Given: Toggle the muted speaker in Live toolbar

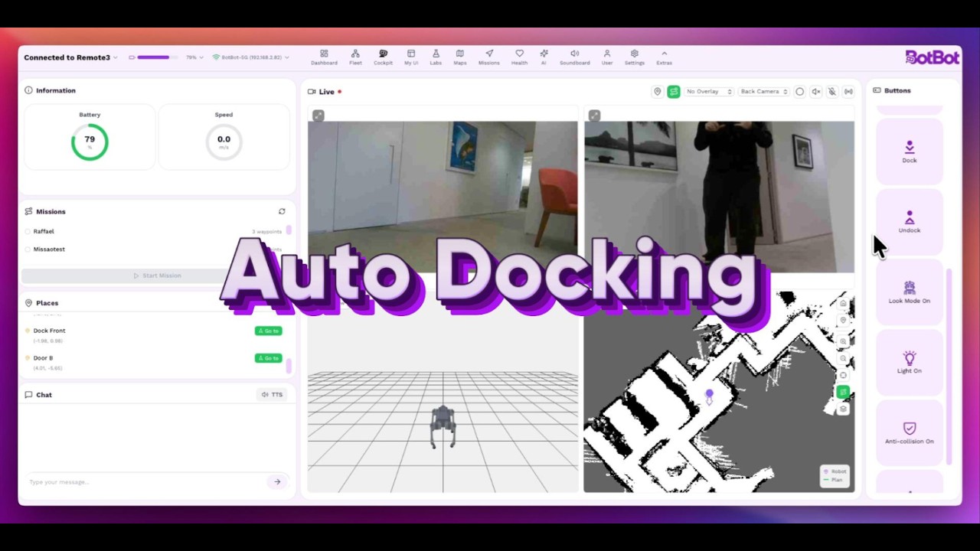Looking at the screenshot, I should pos(816,92).
